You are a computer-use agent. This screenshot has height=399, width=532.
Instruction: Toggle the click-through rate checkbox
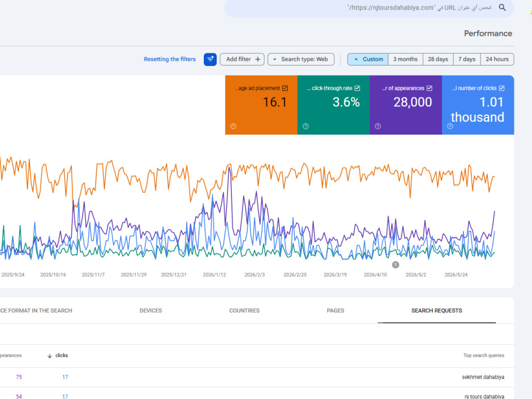357,88
